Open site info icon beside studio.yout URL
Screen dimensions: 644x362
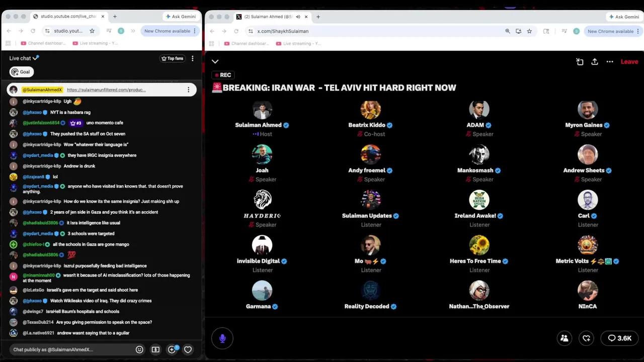click(x=47, y=31)
